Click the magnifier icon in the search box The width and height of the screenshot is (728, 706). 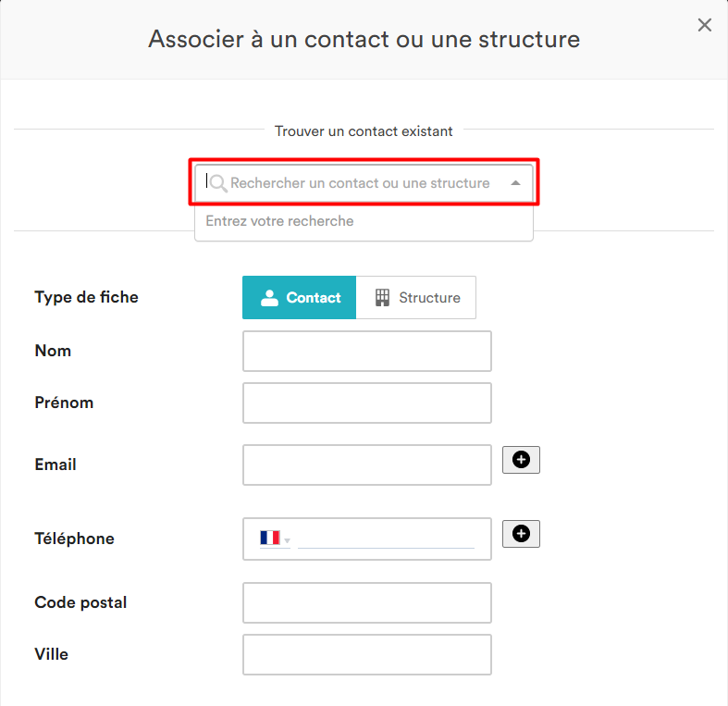218,183
